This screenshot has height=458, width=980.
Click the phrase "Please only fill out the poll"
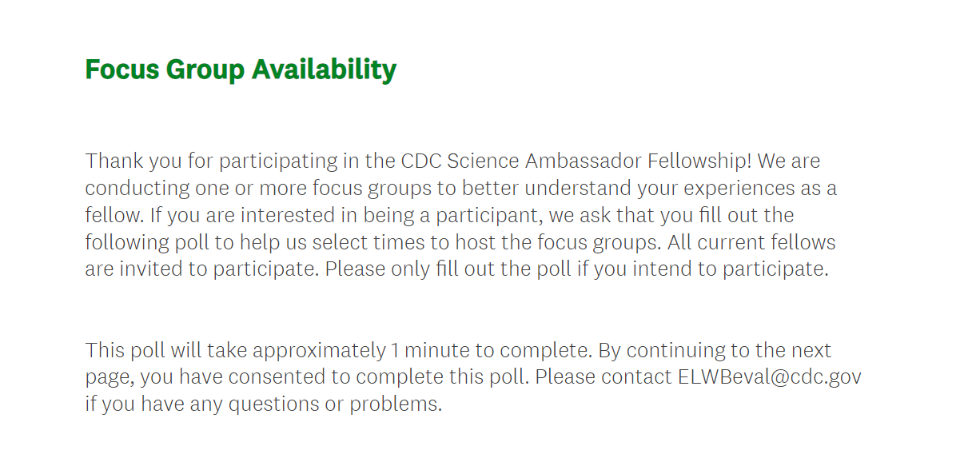[x=448, y=269]
